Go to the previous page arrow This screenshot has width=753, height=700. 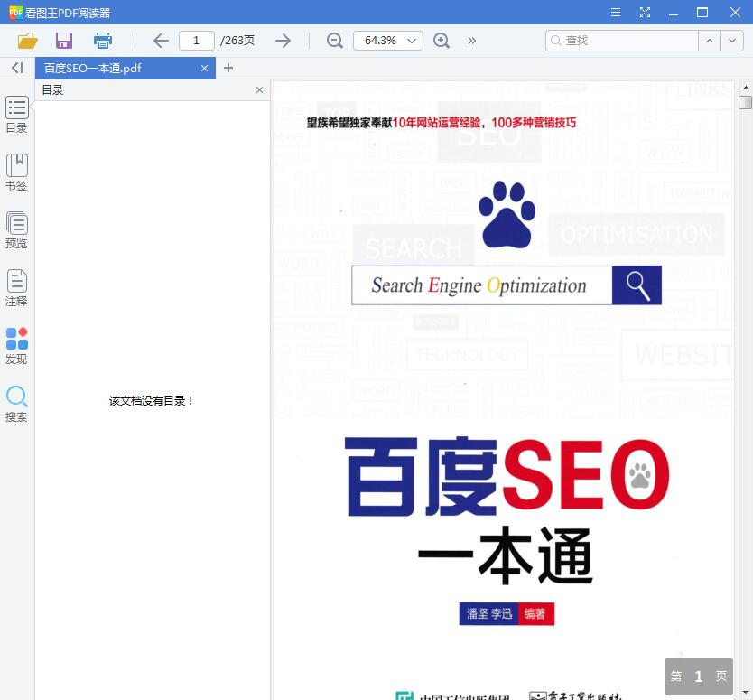click(161, 41)
